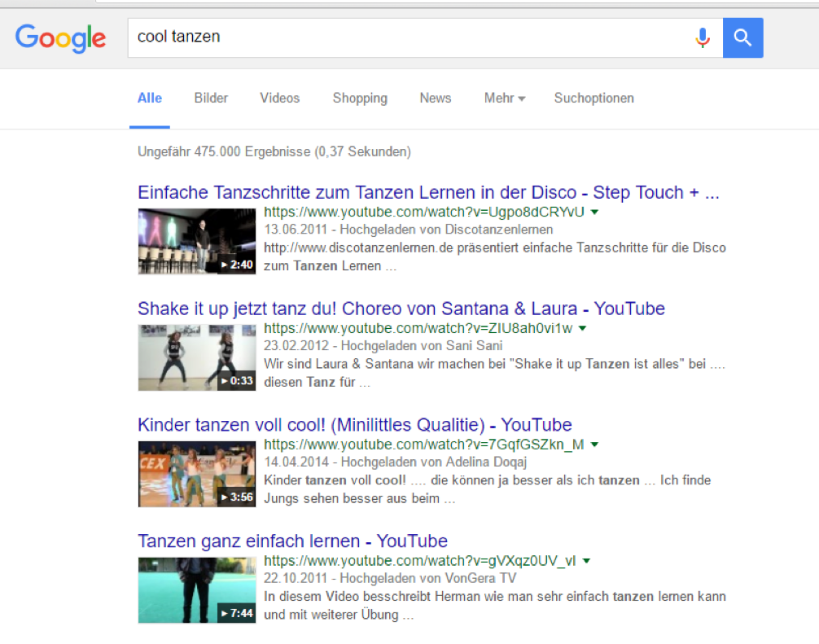Play the 7:44 Tanzen lernen thumbnail
The image size is (819, 644).
click(x=196, y=590)
